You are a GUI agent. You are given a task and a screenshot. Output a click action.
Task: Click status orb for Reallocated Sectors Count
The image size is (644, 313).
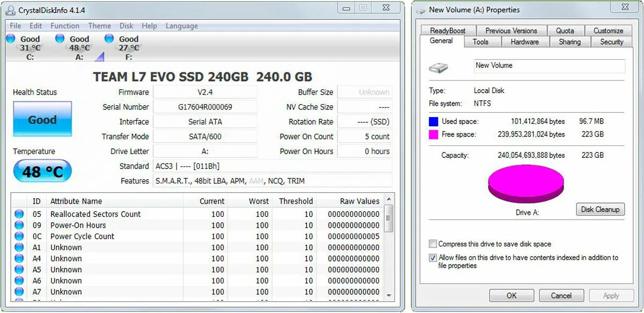point(19,214)
